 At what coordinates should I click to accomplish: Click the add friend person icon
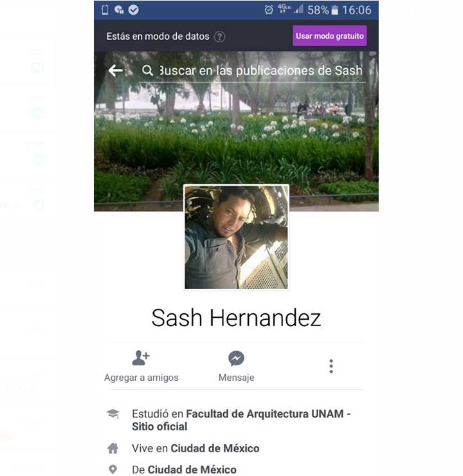coord(141,358)
